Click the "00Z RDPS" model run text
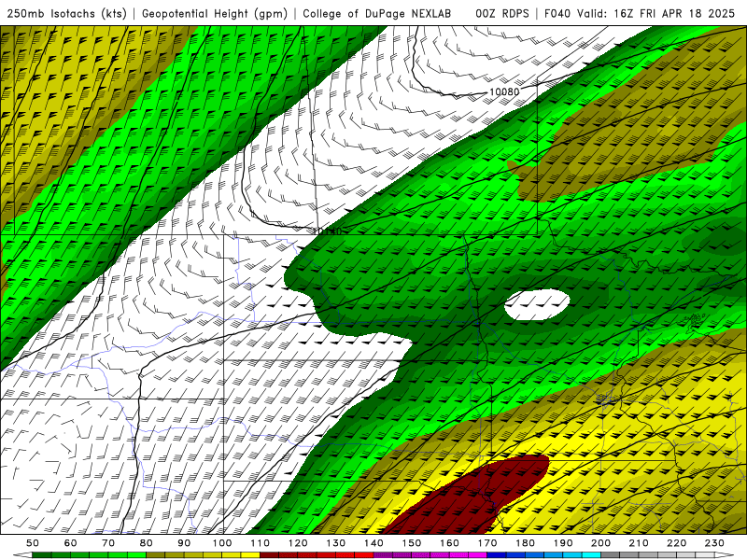 pos(502,13)
